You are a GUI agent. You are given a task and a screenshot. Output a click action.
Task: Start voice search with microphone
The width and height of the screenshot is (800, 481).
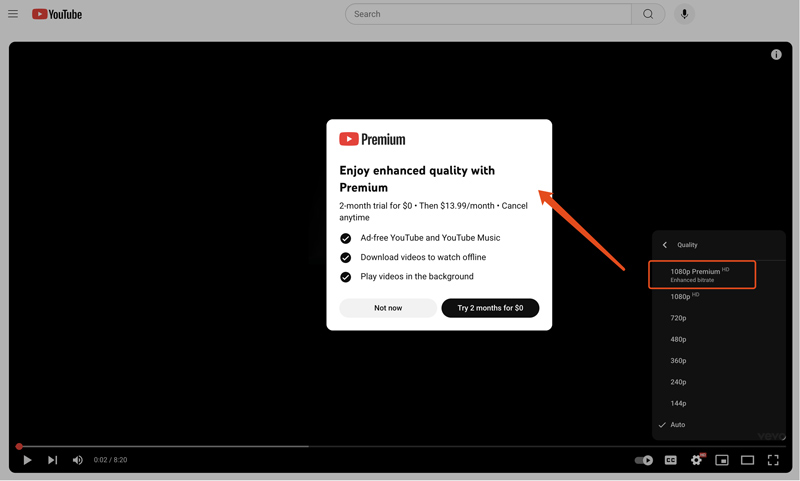pos(684,14)
